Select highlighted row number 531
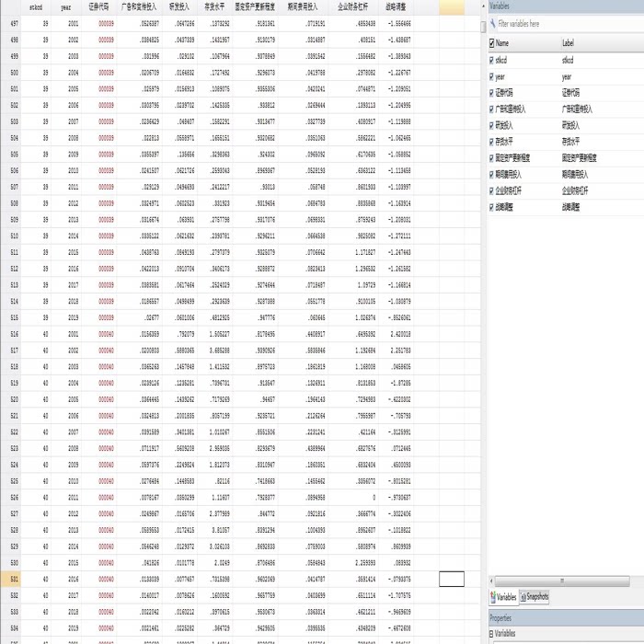 (x=11, y=580)
